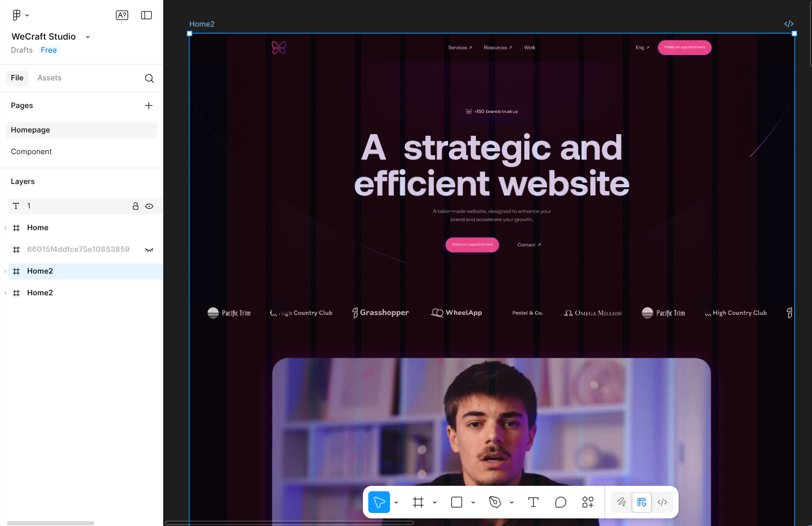This screenshot has width=812, height=526.
Task: Select the Text tool in toolbar
Action: 533,502
